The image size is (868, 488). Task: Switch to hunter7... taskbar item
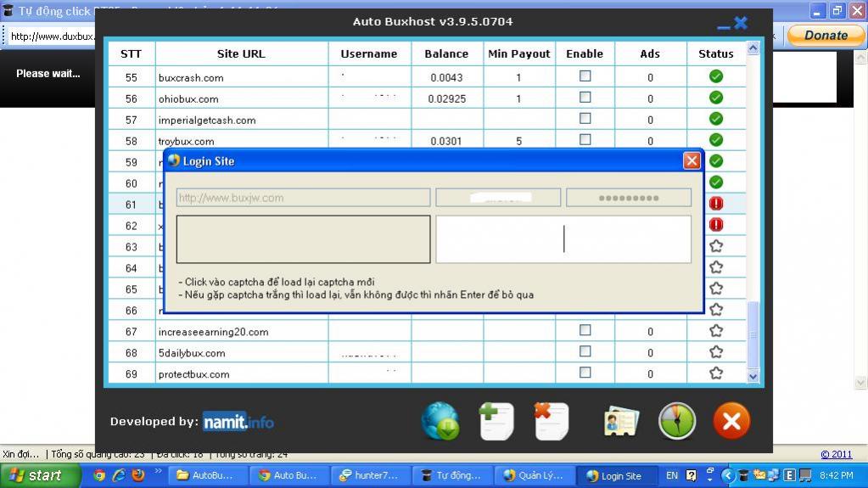(x=370, y=475)
